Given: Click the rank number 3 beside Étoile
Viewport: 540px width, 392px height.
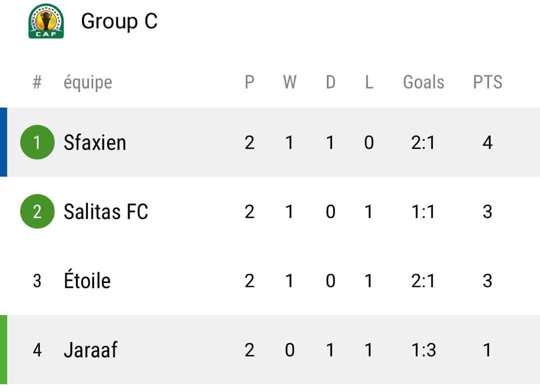Looking at the screenshot, I should coord(37,280).
